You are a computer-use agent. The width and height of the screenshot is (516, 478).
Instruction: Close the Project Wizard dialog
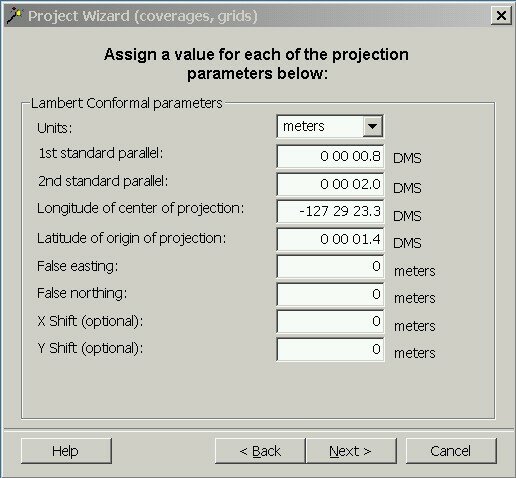point(501,16)
